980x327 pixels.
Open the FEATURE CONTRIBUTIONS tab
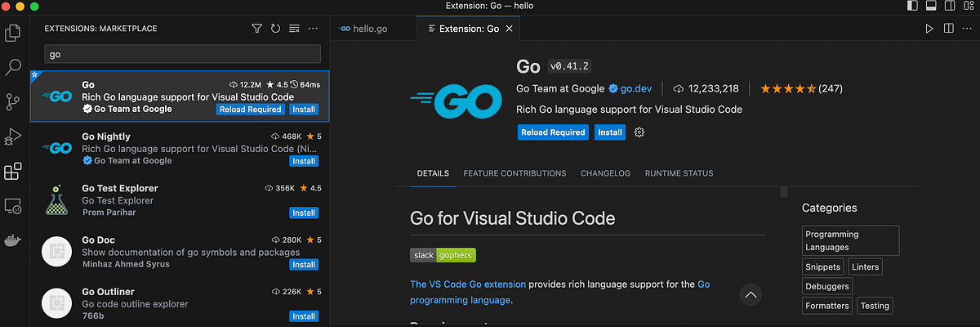(514, 173)
